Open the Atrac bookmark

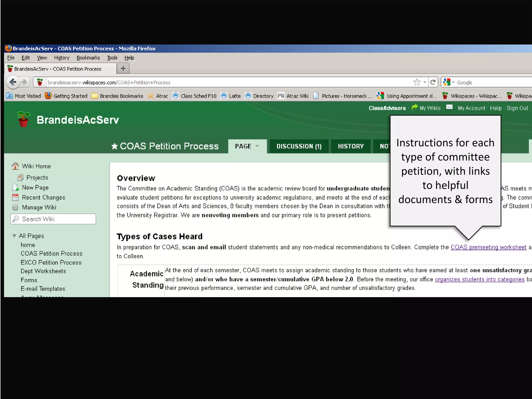tap(158, 96)
